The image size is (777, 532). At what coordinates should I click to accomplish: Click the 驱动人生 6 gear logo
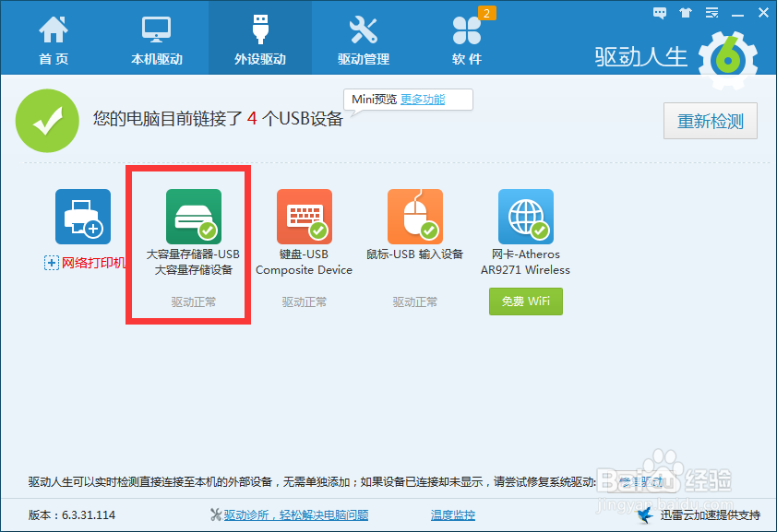pyautogui.click(x=728, y=60)
